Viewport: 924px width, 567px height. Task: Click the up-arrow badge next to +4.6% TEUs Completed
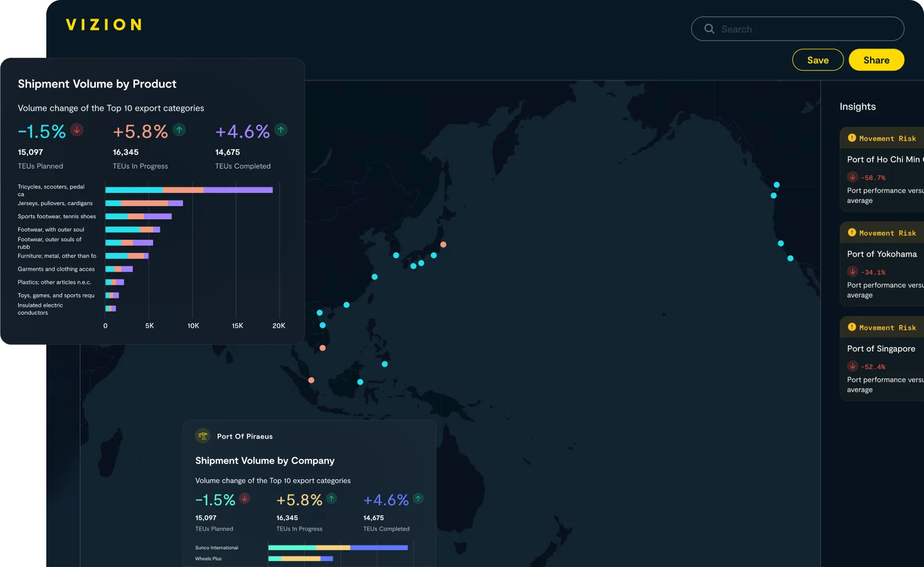(280, 130)
